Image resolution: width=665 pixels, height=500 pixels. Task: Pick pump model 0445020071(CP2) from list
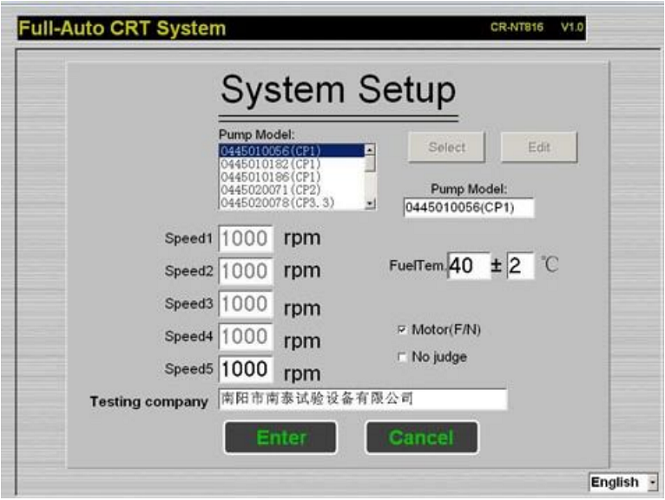point(290,190)
